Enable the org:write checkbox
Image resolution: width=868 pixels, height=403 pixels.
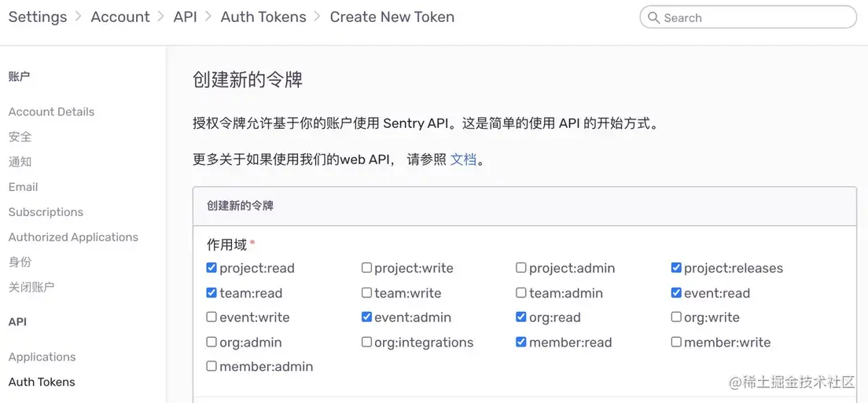click(676, 317)
